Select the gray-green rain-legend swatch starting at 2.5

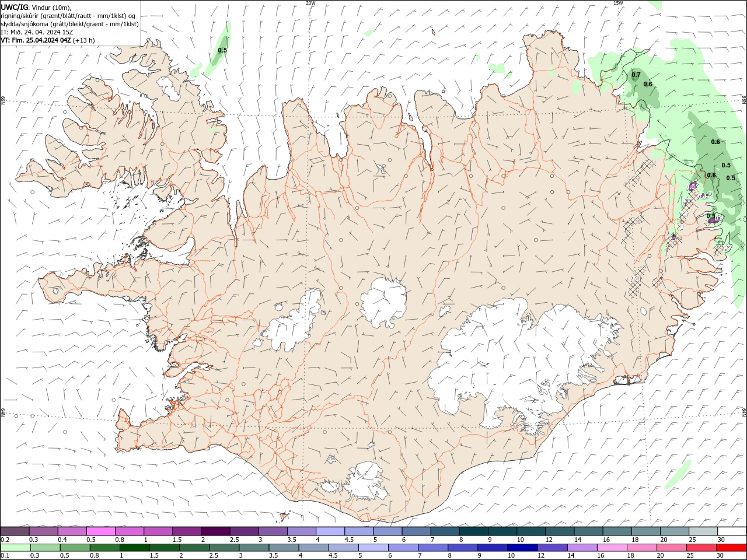click(224, 548)
